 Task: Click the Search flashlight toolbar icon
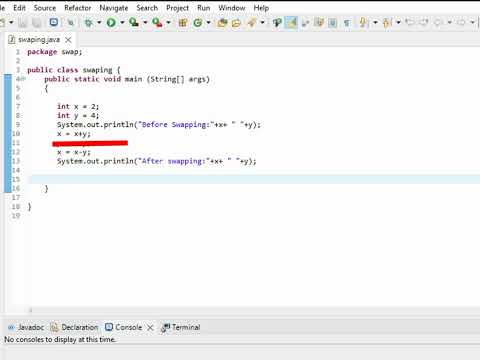pyautogui.click(x=252, y=23)
